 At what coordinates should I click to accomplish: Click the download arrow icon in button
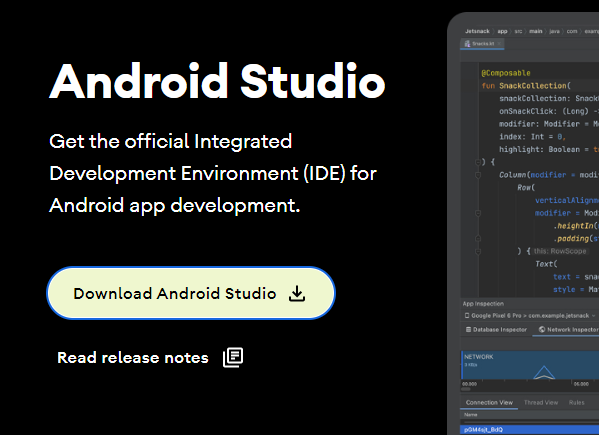[x=297, y=293]
